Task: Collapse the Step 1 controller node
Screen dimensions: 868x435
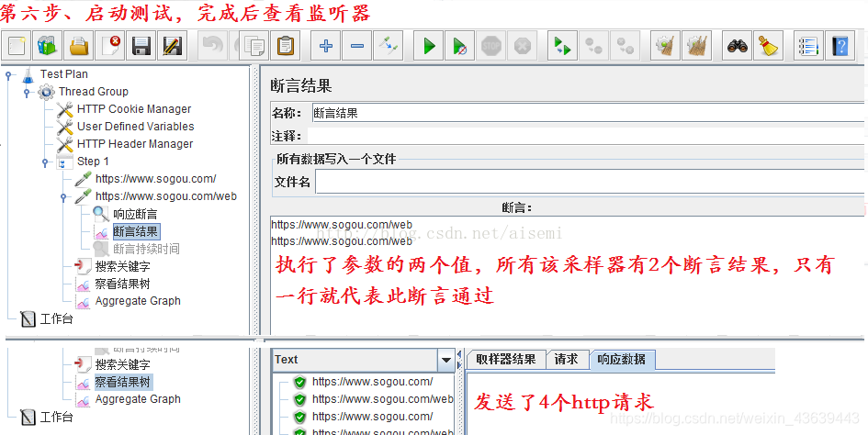Action: (x=45, y=162)
